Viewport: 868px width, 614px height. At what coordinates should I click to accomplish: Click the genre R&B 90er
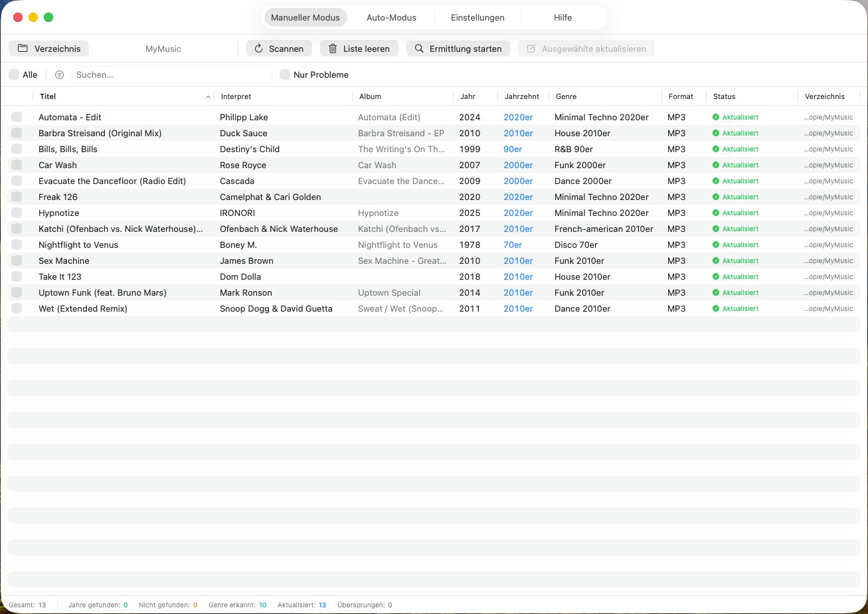574,150
